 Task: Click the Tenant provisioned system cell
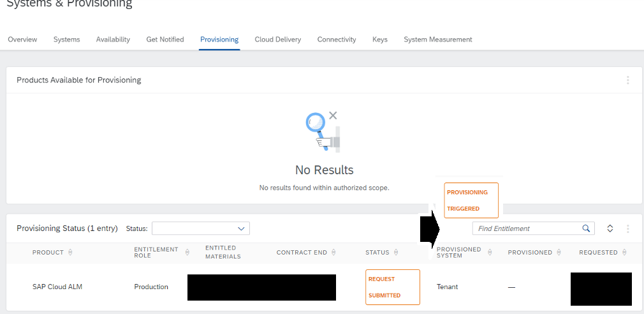(447, 287)
